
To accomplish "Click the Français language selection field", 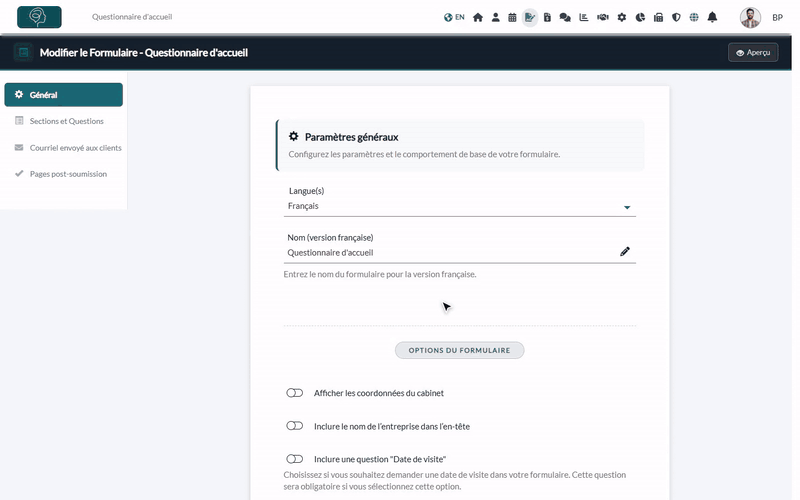I will click(459, 206).
